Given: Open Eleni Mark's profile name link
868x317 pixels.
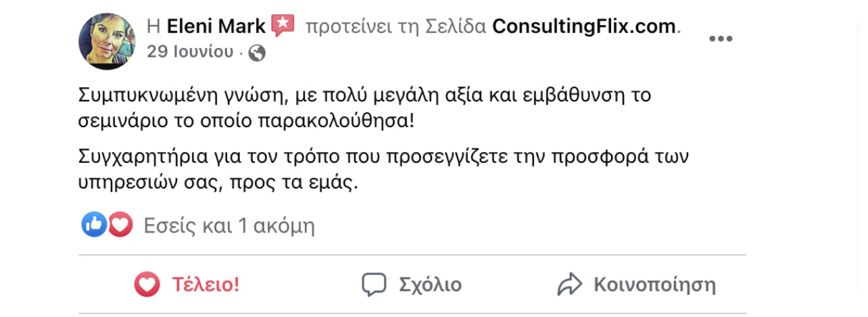Looking at the screenshot, I should click(x=216, y=27).
